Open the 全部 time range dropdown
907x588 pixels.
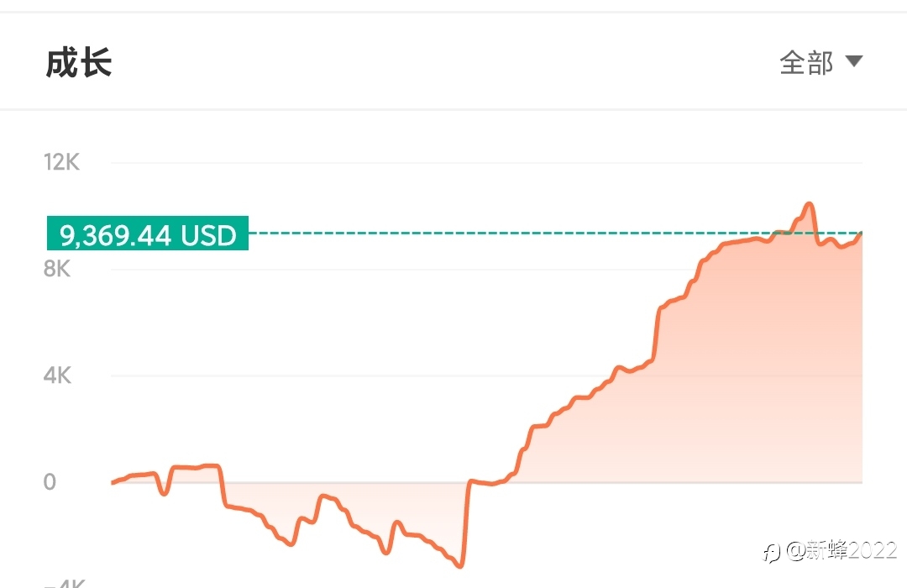820,62
